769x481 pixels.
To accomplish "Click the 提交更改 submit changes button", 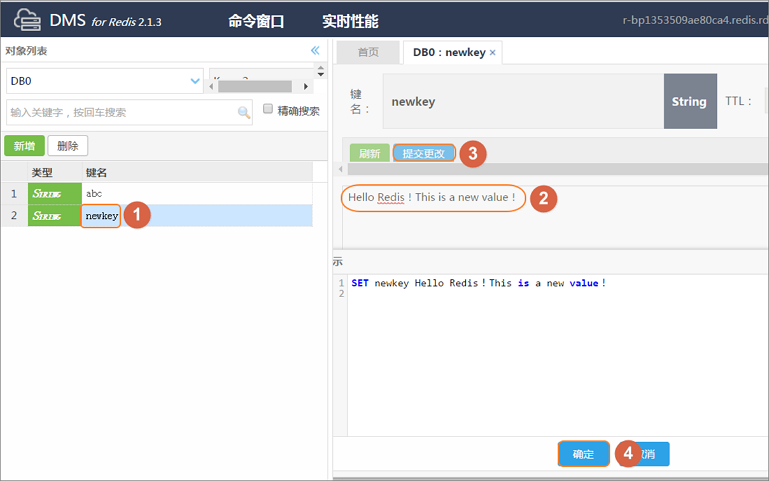I will tap(424, 153).
